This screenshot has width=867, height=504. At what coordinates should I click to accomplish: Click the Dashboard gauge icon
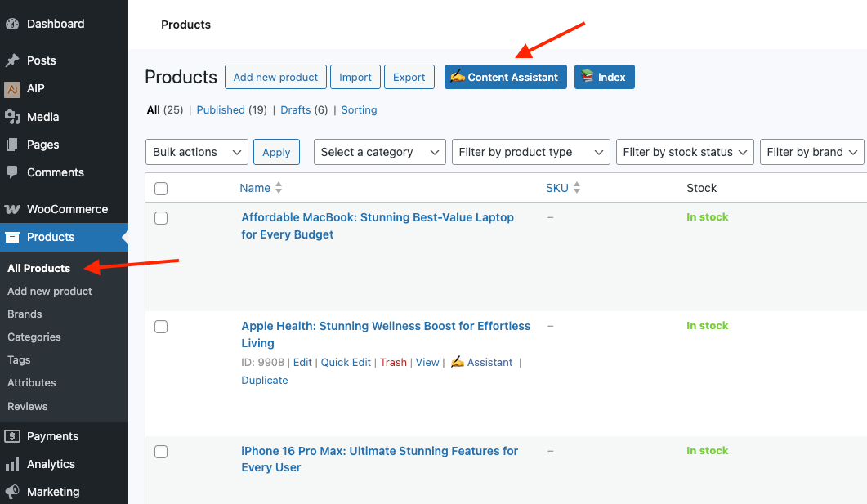12,24
